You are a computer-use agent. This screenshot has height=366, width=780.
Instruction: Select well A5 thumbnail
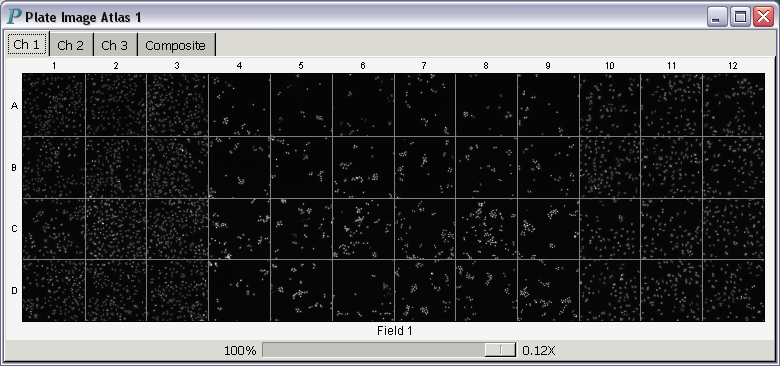(301, 104)
